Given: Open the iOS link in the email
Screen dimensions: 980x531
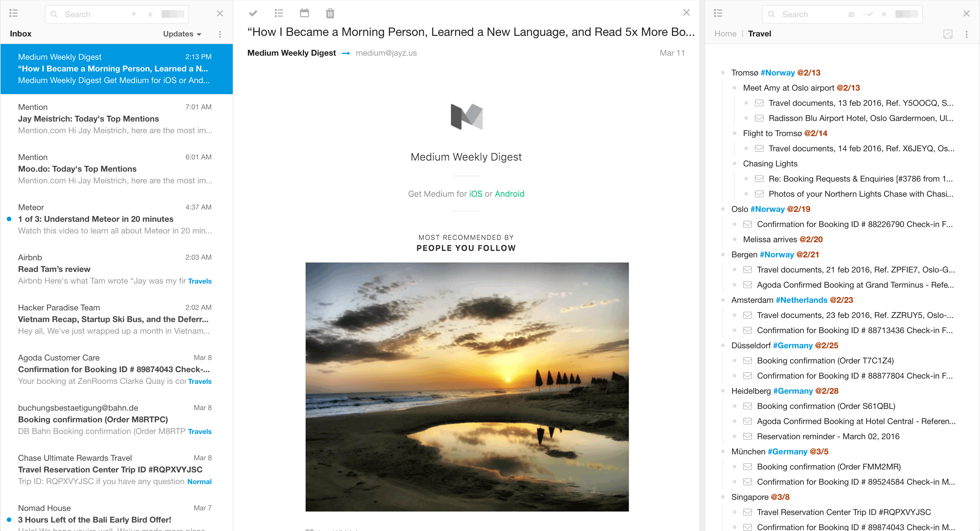Looking at the screenshot, I should (x=475, y=194).
